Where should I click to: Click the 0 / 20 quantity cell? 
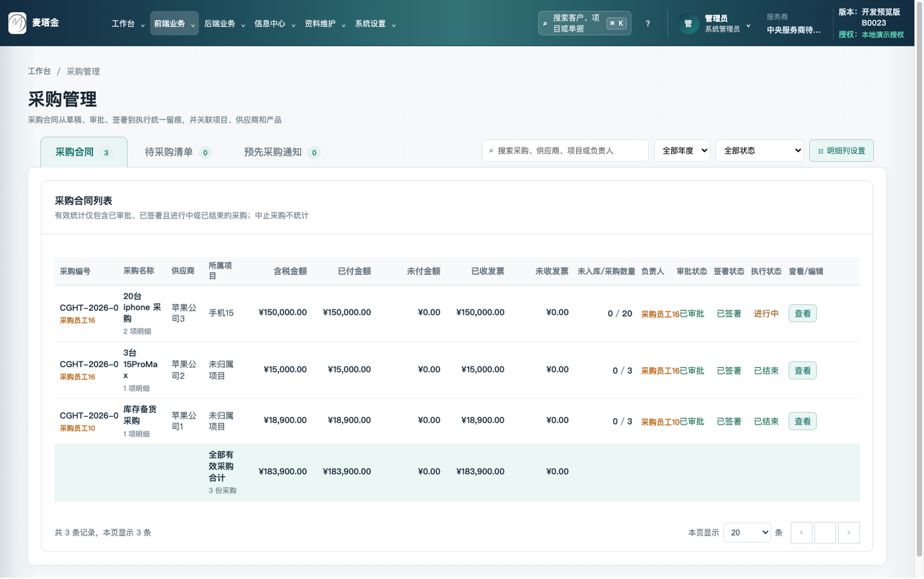(x=620, y=314)
